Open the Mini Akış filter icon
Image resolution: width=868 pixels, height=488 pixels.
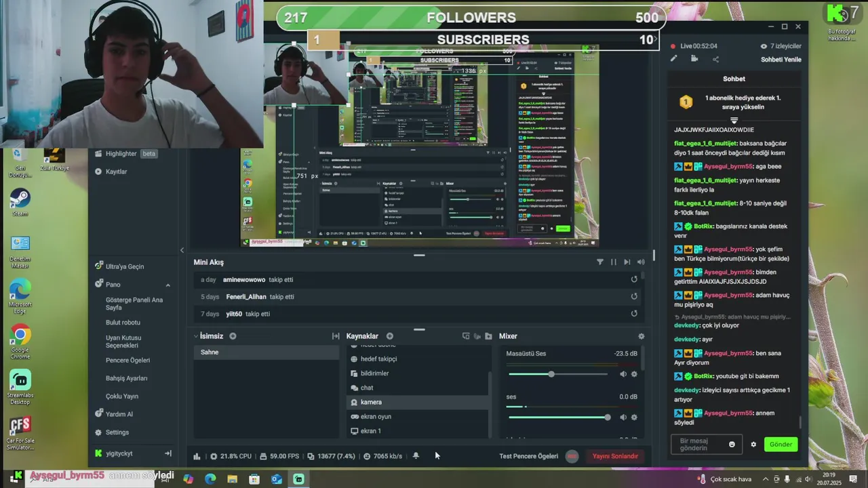pos(599,262)
